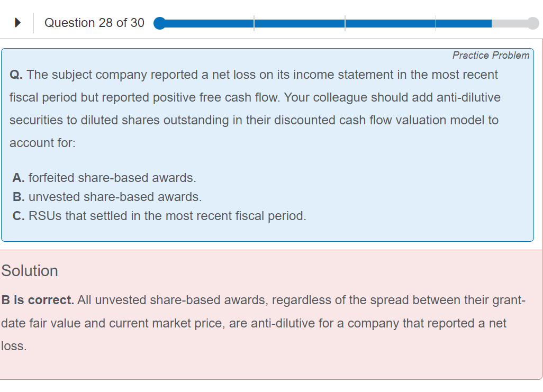This screenshot has height=392, width=543.
Task: Click the blue filled progress segment before the first tick
Action: 206,23
